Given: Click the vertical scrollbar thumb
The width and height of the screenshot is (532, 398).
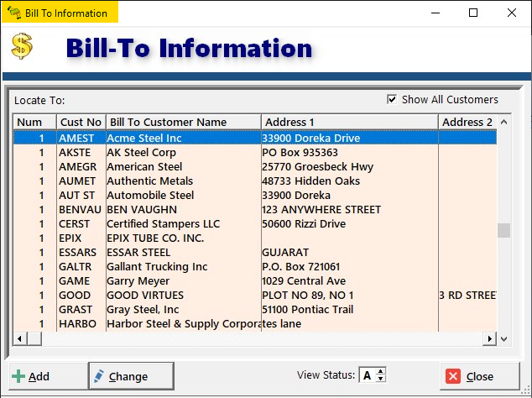Looking at the screenshot, I should point(503,231).
